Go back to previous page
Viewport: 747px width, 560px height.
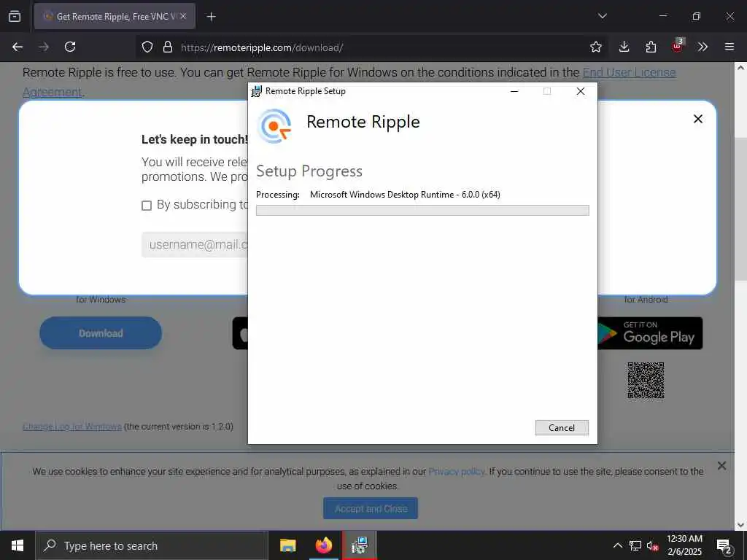[18, 47]
